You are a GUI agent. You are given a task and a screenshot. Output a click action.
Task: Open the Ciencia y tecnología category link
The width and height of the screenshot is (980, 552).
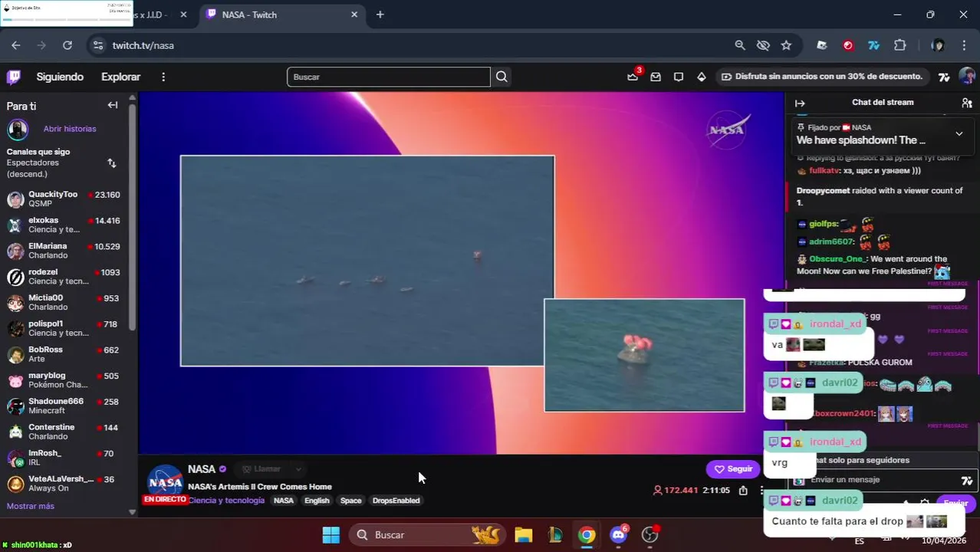pyautogui.click(x=226, y=501)
